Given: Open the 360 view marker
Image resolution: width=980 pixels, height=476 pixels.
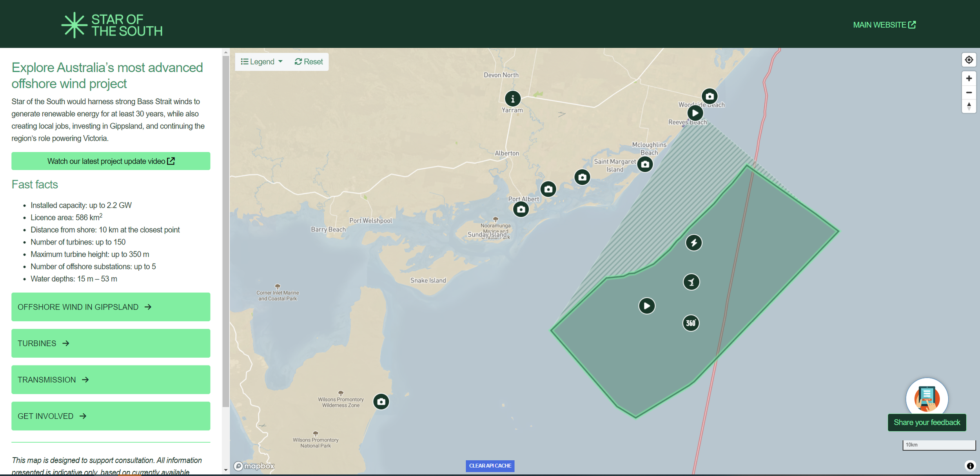Looking at the screenshot, I should pyautogui.click(x=691, y=323).
